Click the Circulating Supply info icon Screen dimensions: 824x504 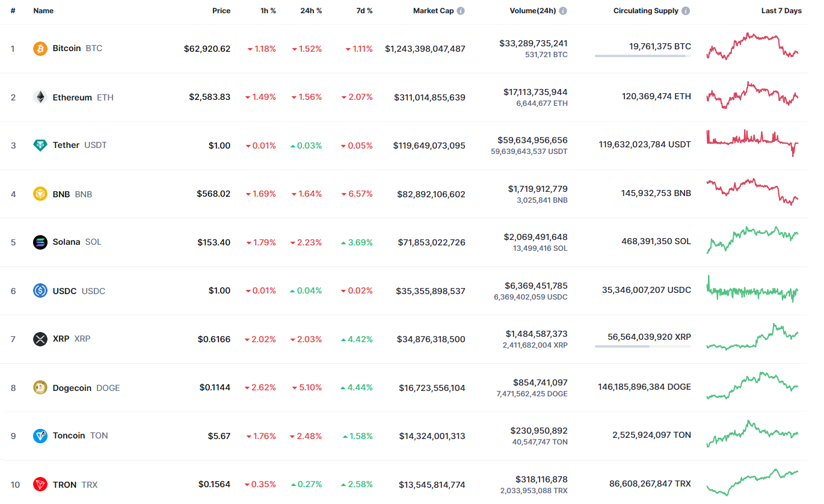[x=686, y=11]
